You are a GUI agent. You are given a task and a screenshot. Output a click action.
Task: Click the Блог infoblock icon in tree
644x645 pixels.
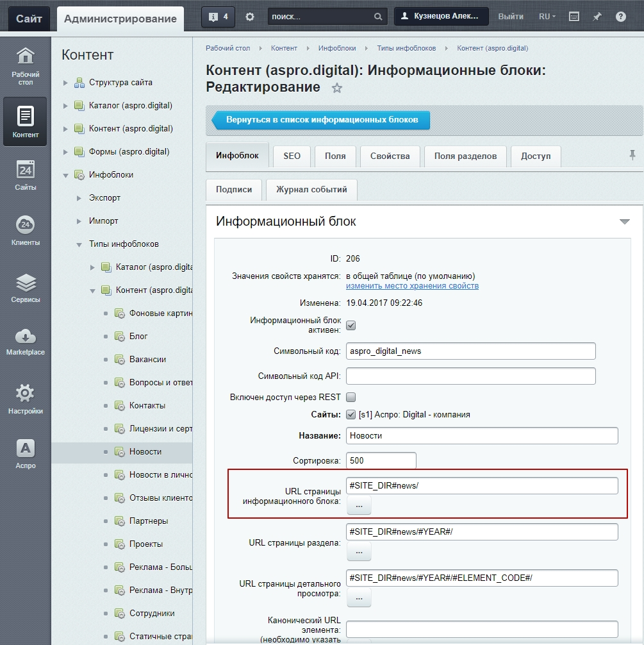click(119, 337)
